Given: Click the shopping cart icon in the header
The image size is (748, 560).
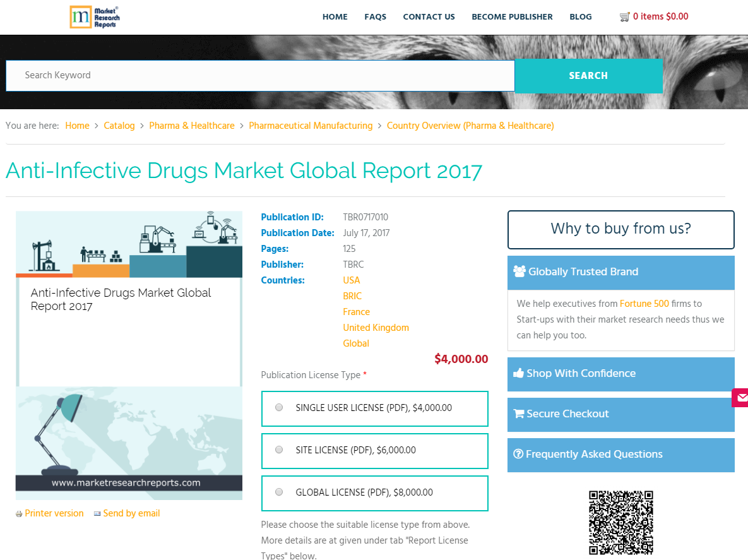Looking at the screenshot, I should click(625, 16).
